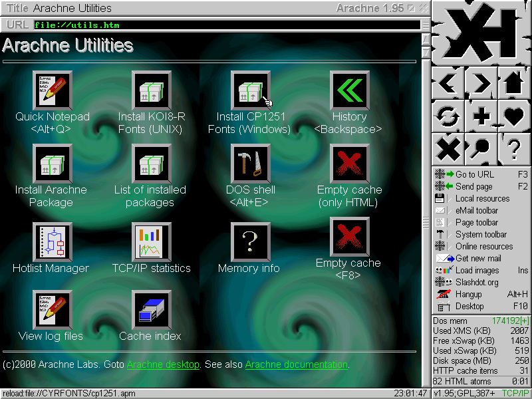Click the status bar reload:file://CYRFONTS/cp1251.apm text
The image size is (532, 399).
[69, 394]
